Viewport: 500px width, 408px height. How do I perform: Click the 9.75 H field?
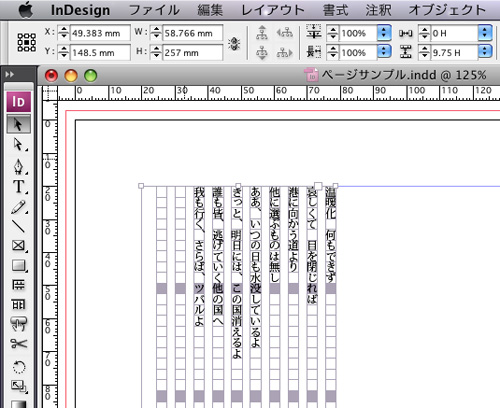click(454, 53)
